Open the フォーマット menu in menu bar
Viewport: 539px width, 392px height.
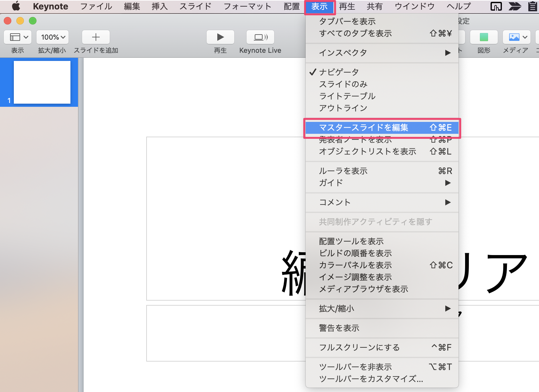pos(247,6)
